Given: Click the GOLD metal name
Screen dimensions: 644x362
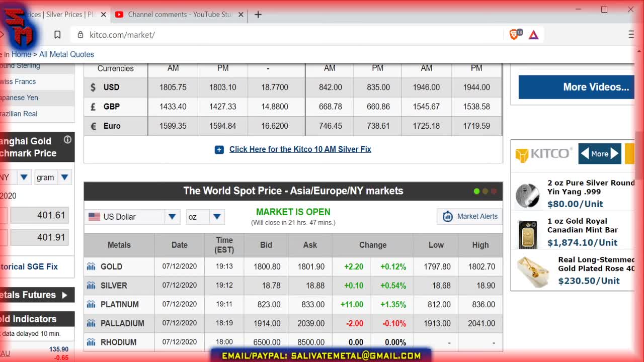Looking at the screenshot, I should point(111,266).
